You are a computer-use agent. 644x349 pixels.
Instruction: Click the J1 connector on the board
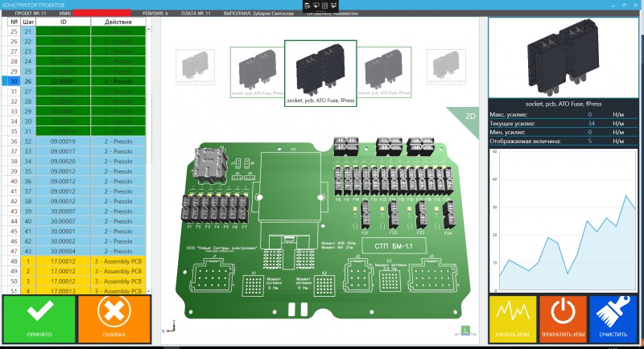coord(213,274)
